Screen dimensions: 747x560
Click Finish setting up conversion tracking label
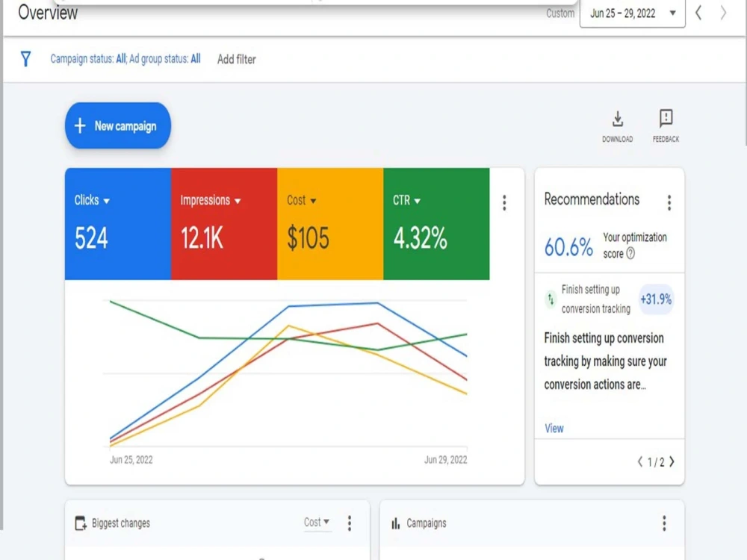[595, 299]
